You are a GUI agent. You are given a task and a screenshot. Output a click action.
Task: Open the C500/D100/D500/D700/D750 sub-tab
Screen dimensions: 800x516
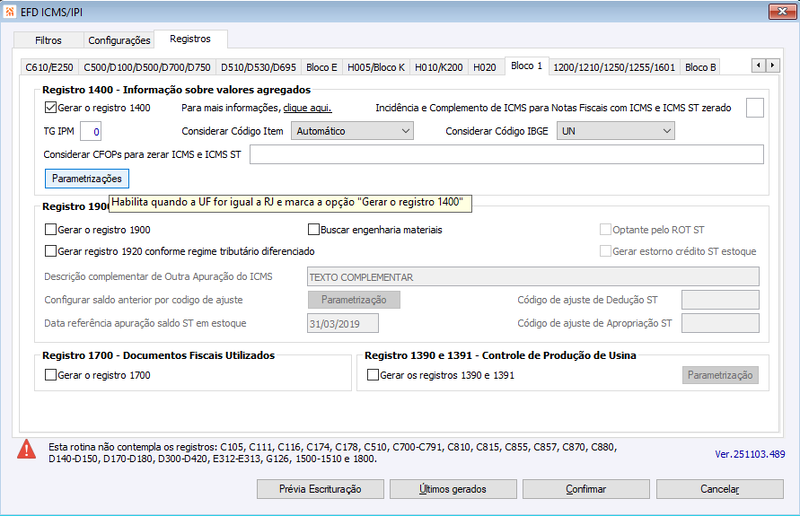point(147,67)
